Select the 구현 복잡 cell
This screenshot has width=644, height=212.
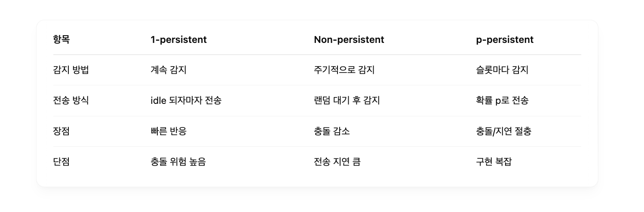(494, 162)
